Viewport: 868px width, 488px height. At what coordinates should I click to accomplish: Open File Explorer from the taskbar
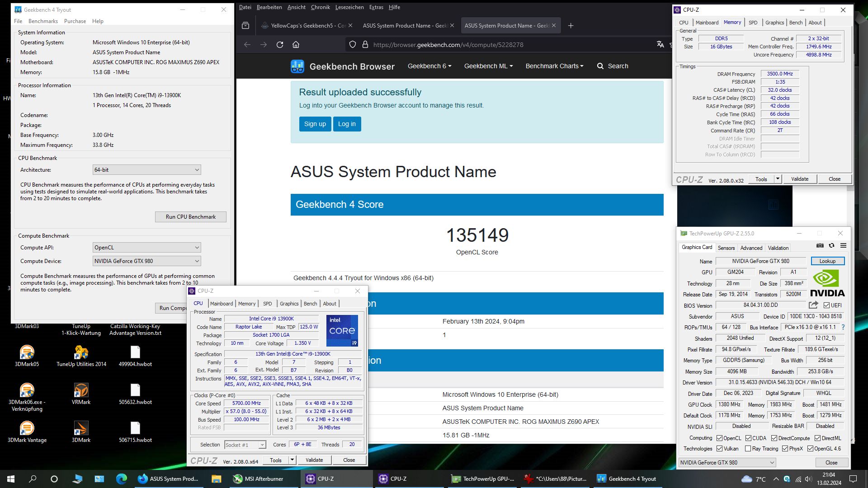point(216,479)
